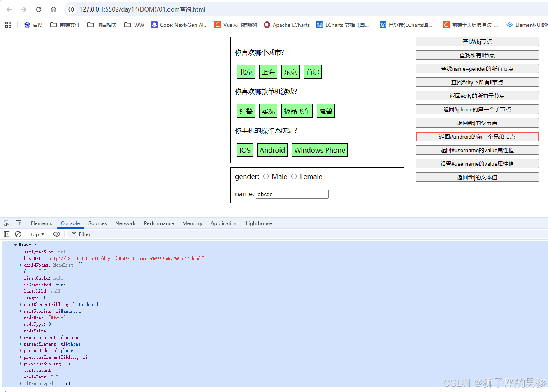Click the 查找name=gender的所有节点 button
548x392 pixels.
tap(477, 69)
